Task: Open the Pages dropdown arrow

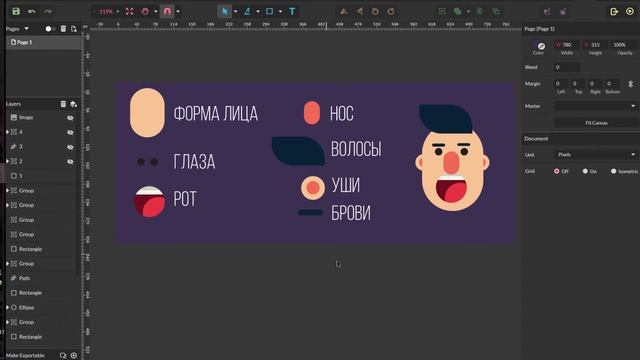Action: 27,29
